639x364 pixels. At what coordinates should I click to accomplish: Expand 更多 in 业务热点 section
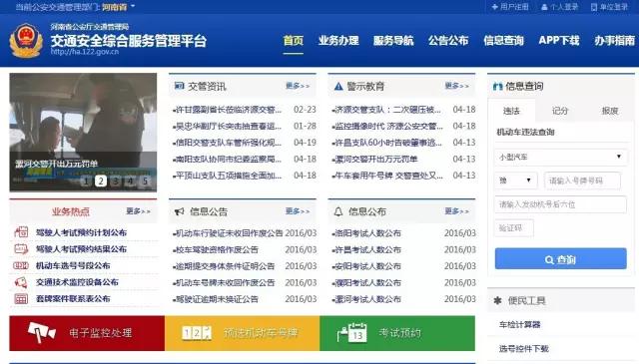(138, 211)
